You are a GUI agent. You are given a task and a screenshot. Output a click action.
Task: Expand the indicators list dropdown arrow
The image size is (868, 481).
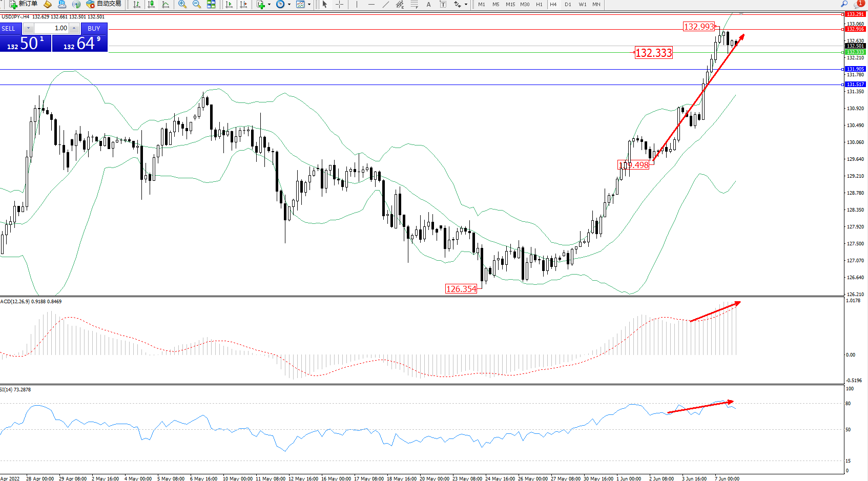click(269, 4)
